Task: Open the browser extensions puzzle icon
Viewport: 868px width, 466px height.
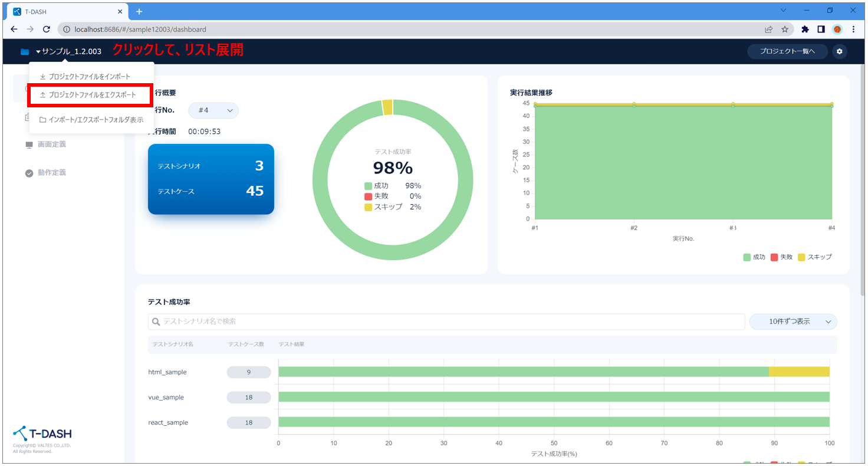Action: (805, 29)
